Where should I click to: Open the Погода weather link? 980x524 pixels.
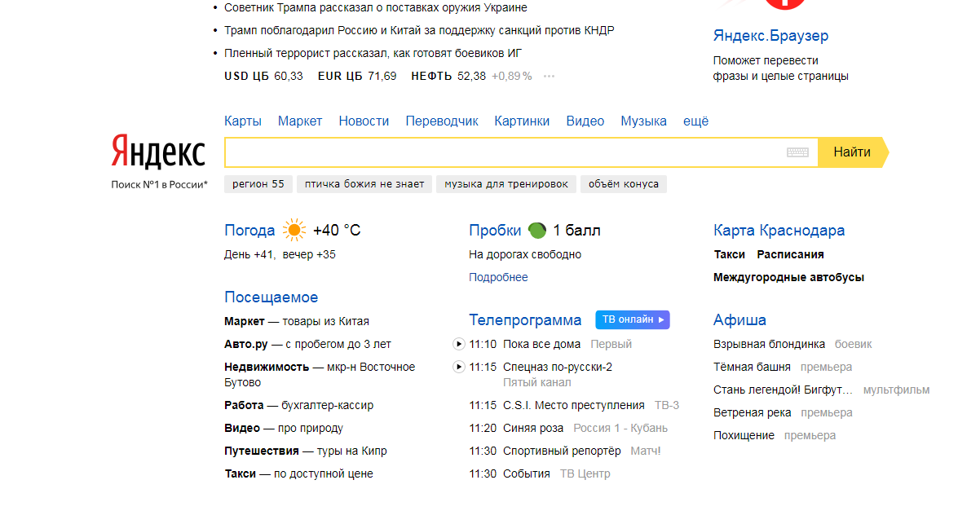point(250,231)
